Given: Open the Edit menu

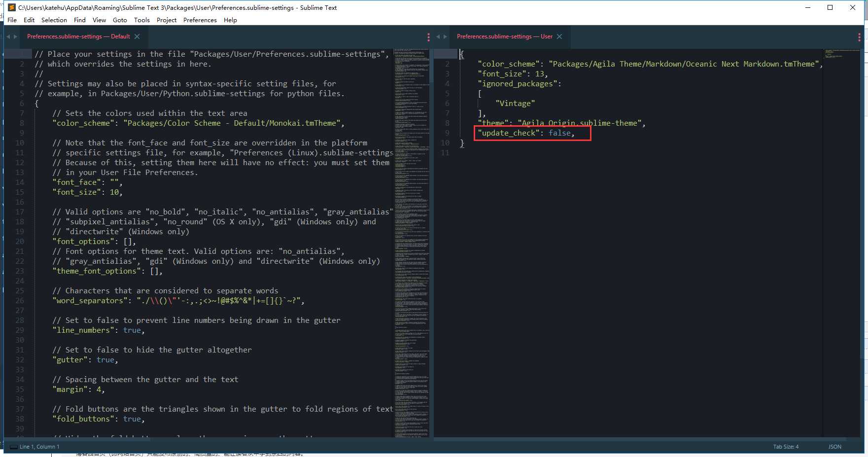Looking at the screenshot, I should (29, 20).
